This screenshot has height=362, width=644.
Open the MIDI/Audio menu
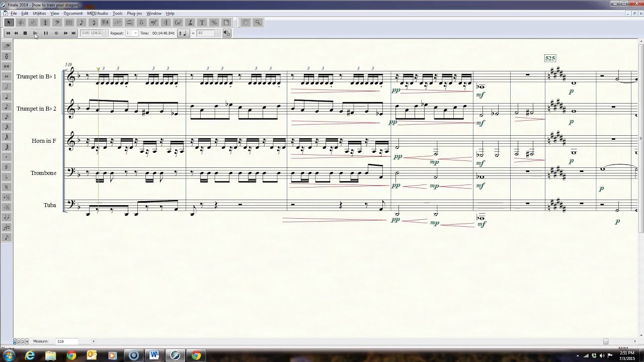[x=98, y=14]
